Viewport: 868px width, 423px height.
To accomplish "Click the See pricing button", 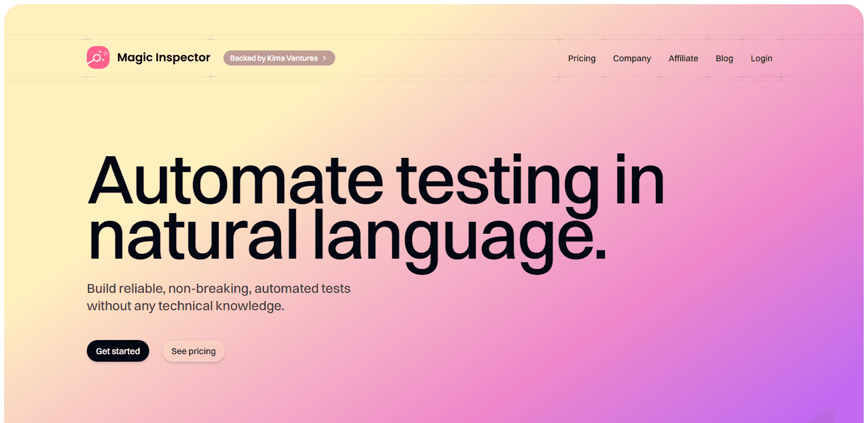I will (x=193, y=351).
